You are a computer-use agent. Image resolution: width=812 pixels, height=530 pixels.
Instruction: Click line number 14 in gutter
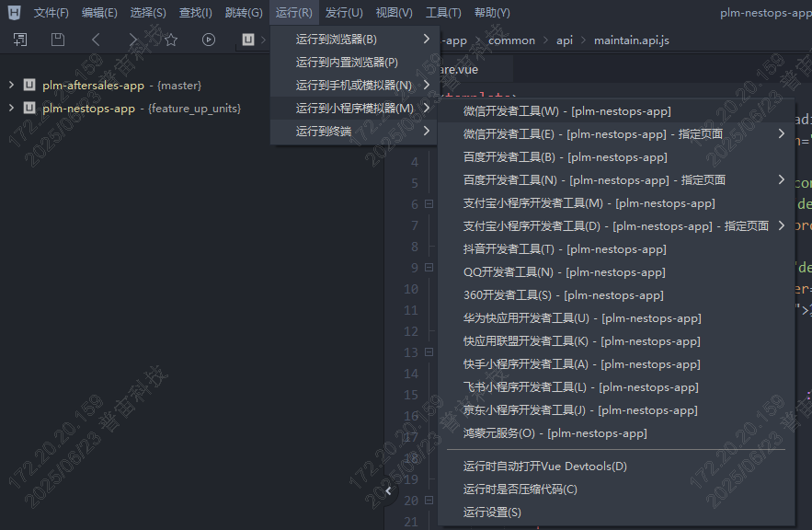[x=411, y=374]
